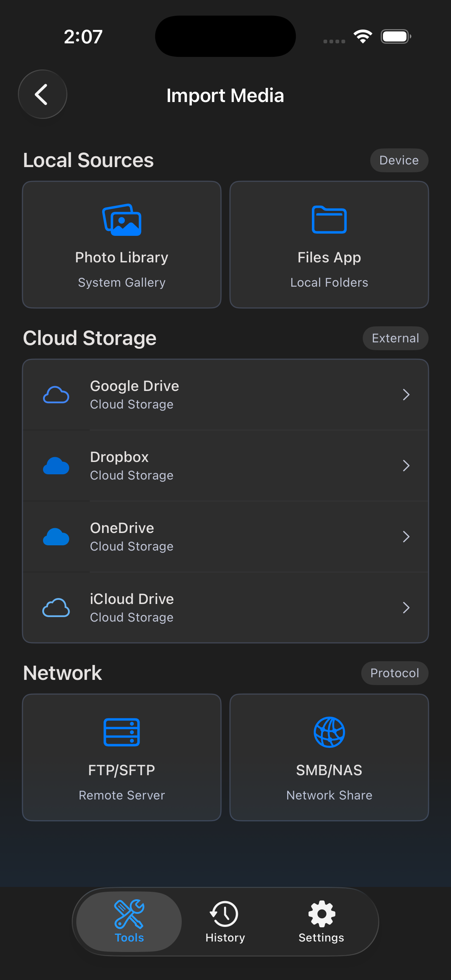Tap the Settings gear icon
Viewport: 451px width, 980px height.
pos(322,914)
